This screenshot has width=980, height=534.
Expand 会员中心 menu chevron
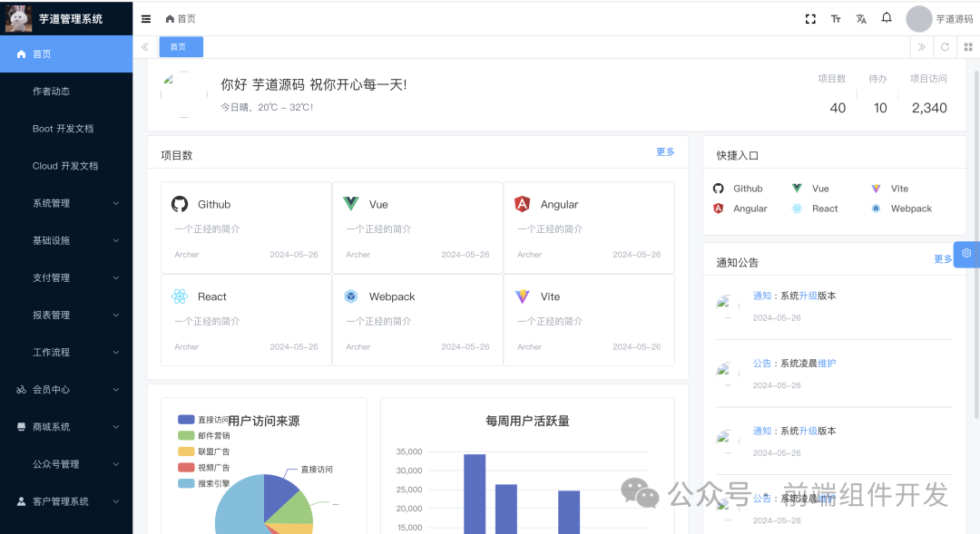point(116,390)
